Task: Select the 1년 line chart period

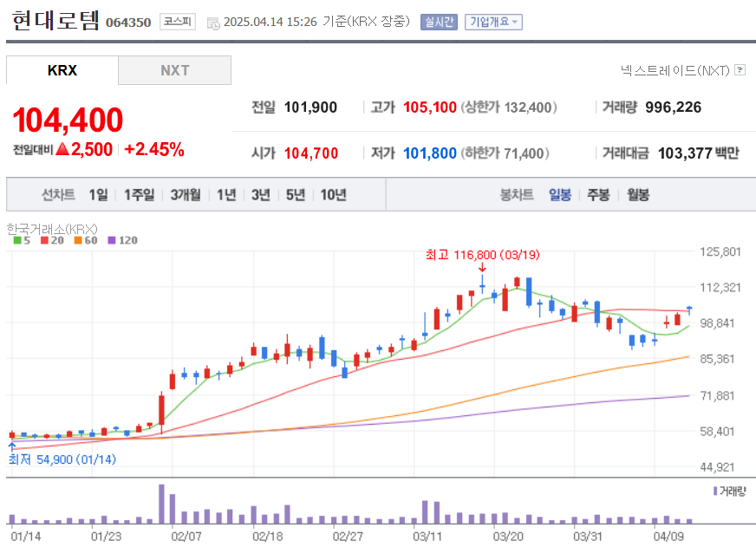Action: [x=226, y=195]
